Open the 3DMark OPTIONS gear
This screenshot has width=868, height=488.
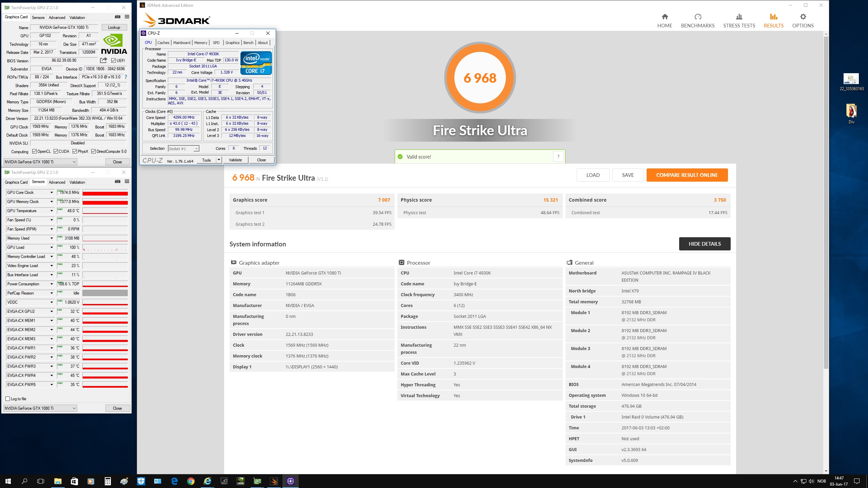click(x=803, y=21)
